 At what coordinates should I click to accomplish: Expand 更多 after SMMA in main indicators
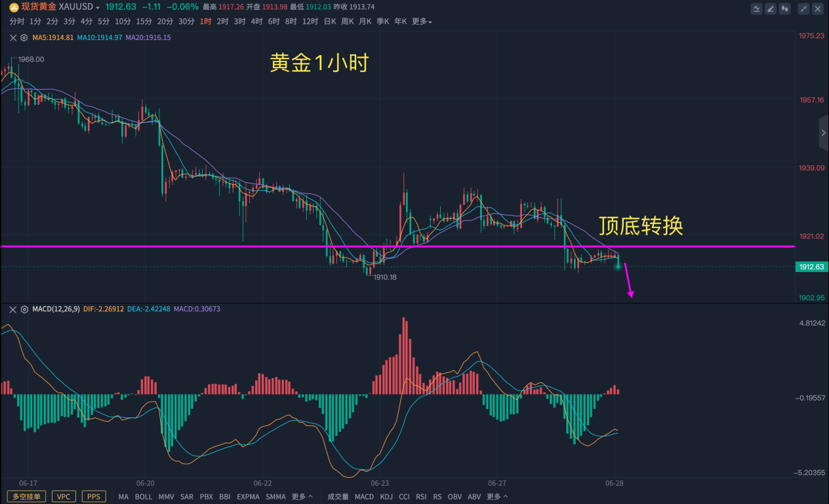coord(302,497)
